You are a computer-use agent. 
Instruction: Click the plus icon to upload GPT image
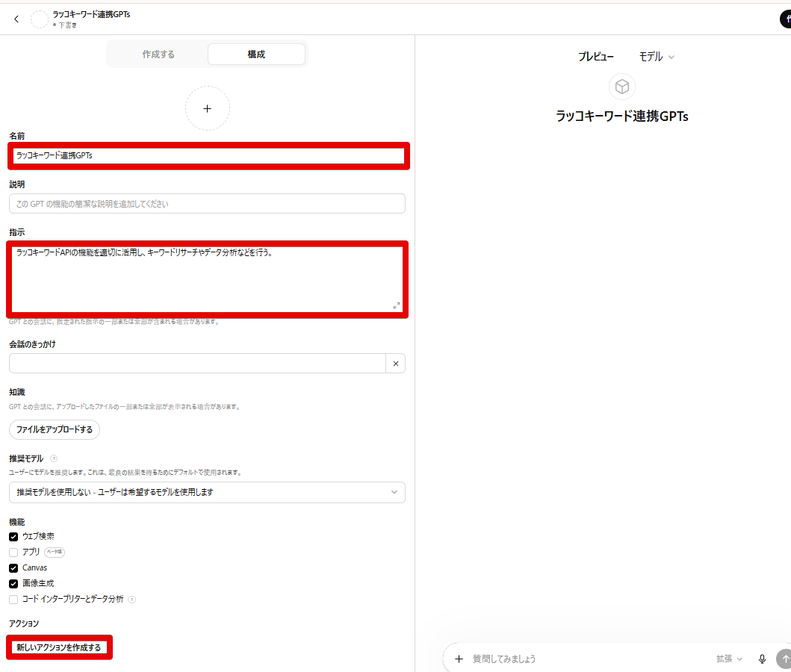[208, 108]
